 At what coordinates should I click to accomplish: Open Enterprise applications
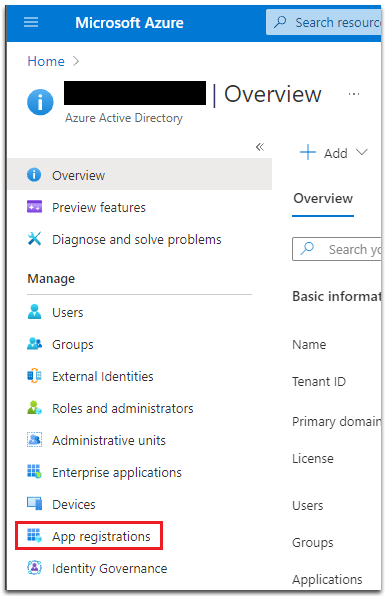(117, 472)
